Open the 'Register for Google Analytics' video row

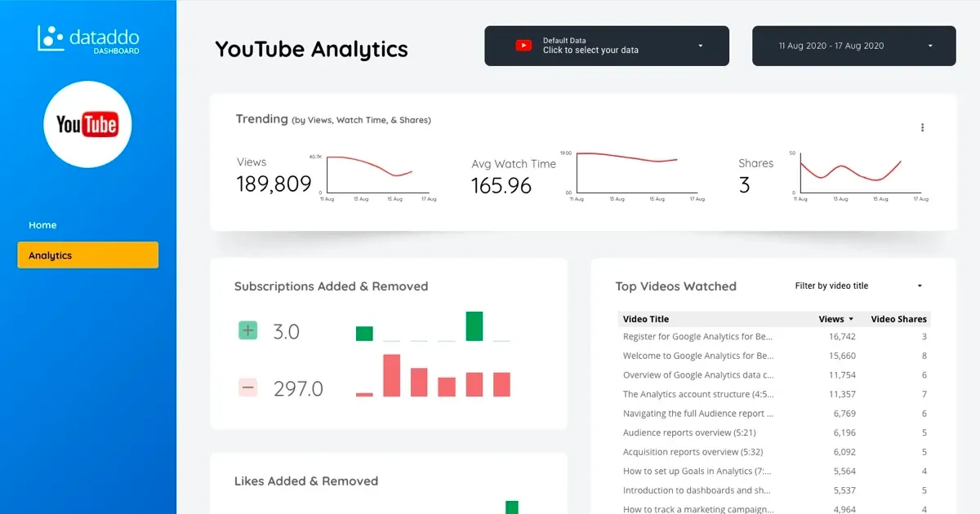pyautogui.click(x=774, y=336)
